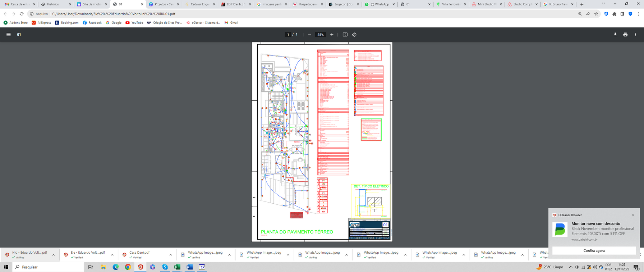Viewport: 644px width, 272px height.
Task: Expand options for Casa Dani.pdf download
Action: pyautogui.click(x=171, y=255)
